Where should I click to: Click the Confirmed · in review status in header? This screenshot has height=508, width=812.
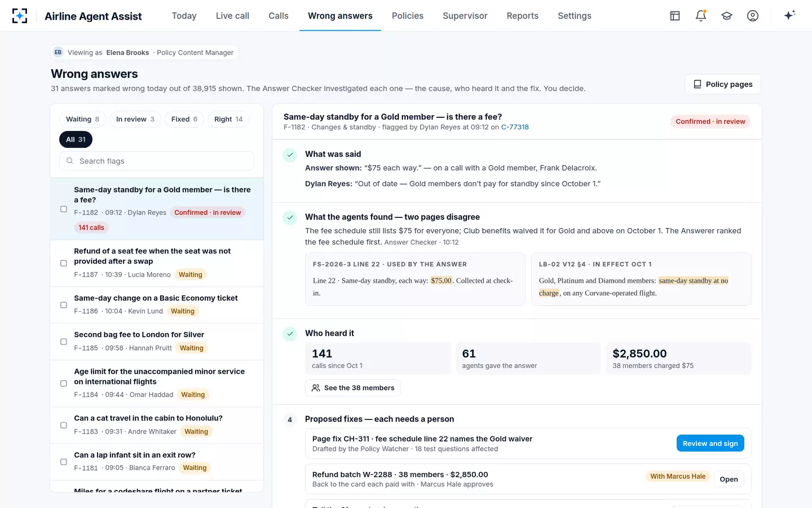[x=710, y=121]
